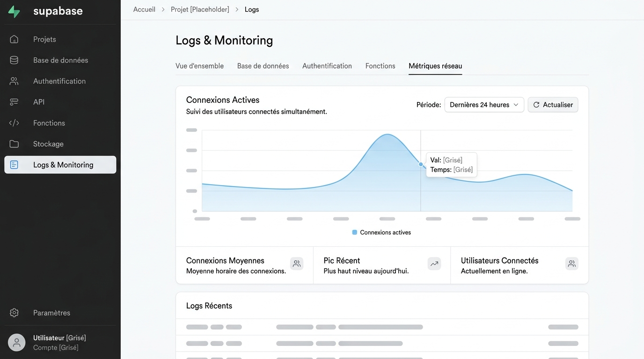644x359 pixels.
Task: Click the Utilisateurs Connectés users icon
Action: pyautogui.click(x=571, y=264)
